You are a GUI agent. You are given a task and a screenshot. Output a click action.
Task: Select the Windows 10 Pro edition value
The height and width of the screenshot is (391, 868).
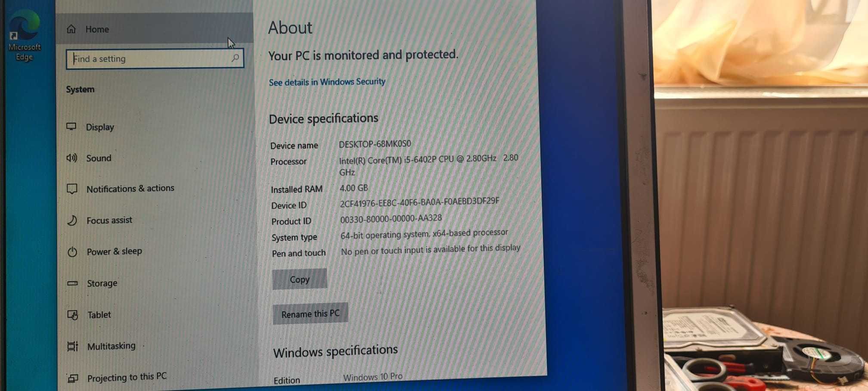coord(373,377)
